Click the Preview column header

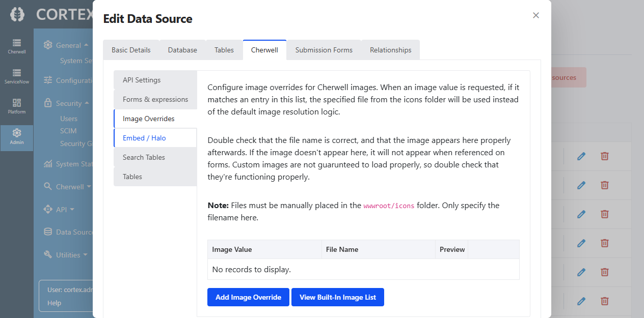tap(452, 249)
